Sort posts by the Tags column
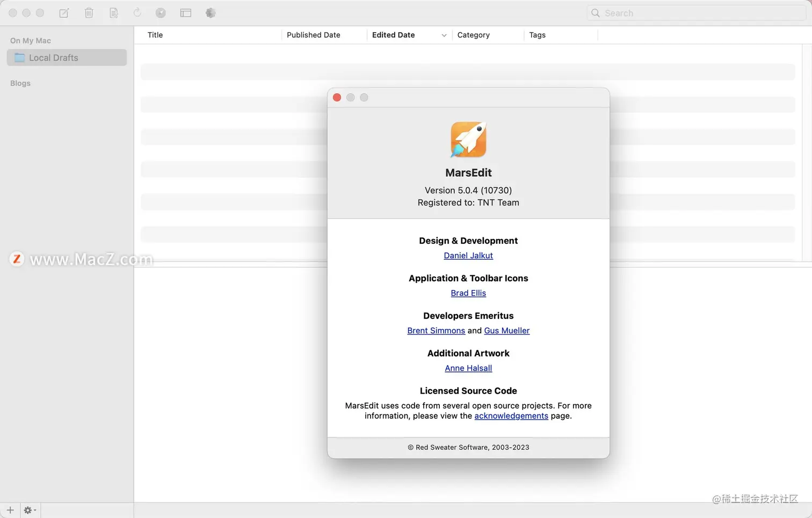 (538, 35)
